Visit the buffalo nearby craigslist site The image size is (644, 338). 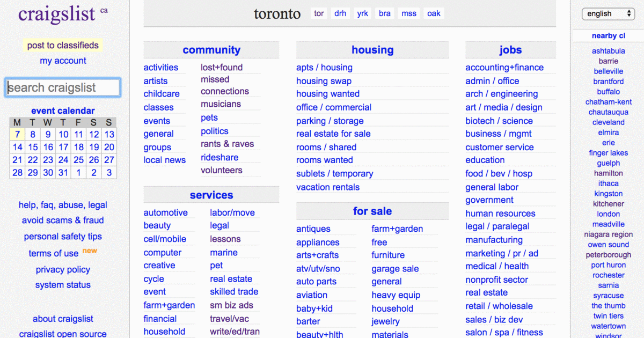tap(608, 91)
